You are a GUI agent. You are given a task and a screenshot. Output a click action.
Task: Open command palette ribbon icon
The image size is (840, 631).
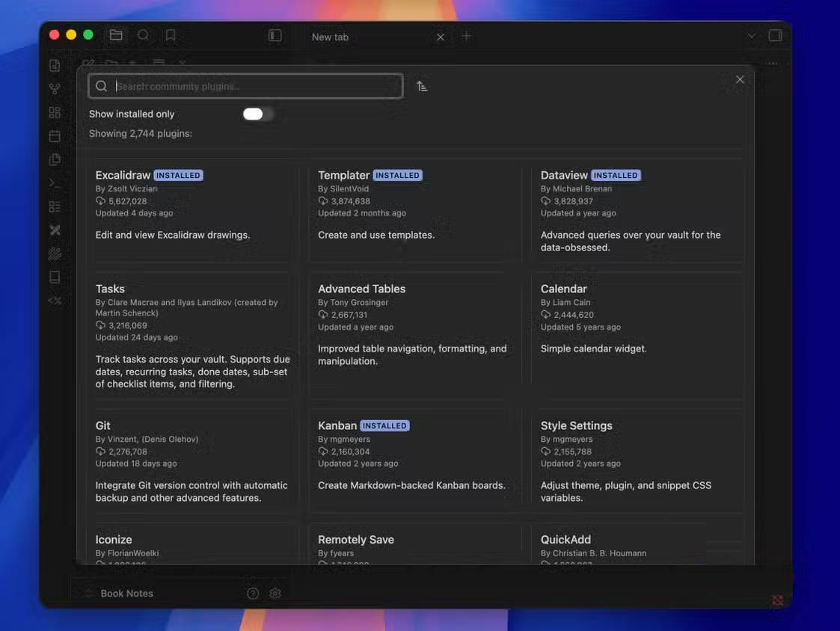pyautogui.click(x=55, y=183)
